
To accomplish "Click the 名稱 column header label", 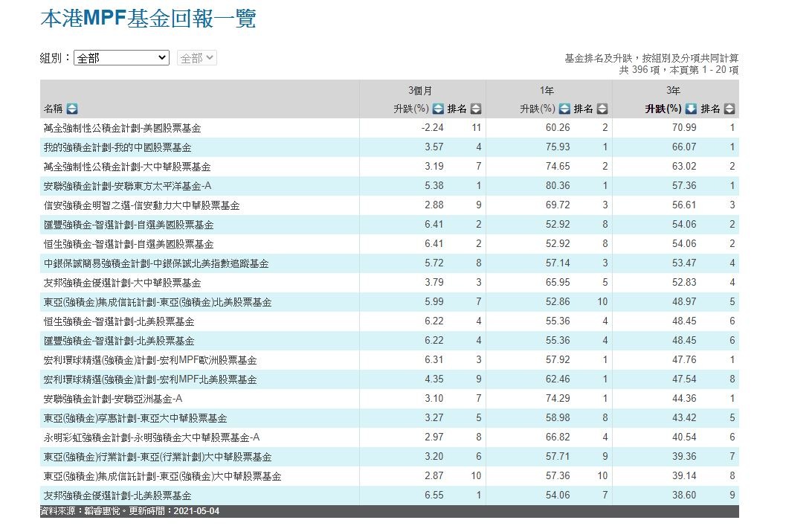I will click(54, 109).
